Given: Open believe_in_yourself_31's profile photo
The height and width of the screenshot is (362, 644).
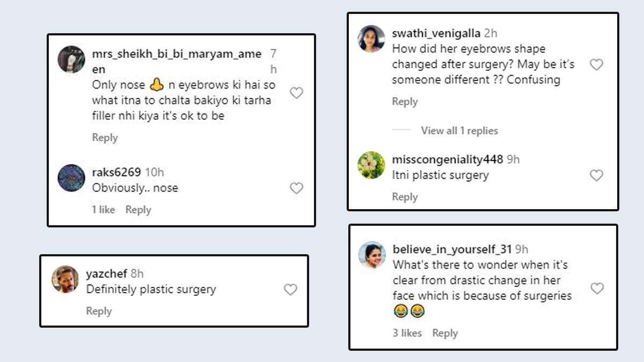Looking at the screenshot, I should (x=372, y=255).
